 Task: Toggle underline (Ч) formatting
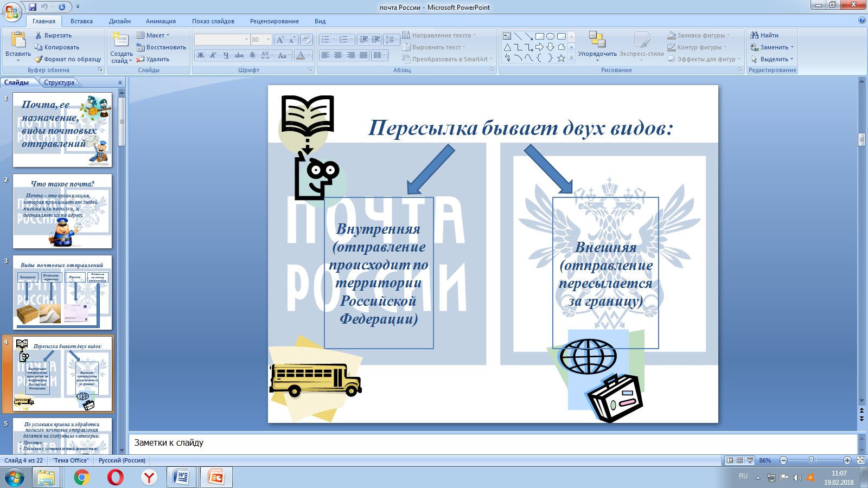(226, 55)
